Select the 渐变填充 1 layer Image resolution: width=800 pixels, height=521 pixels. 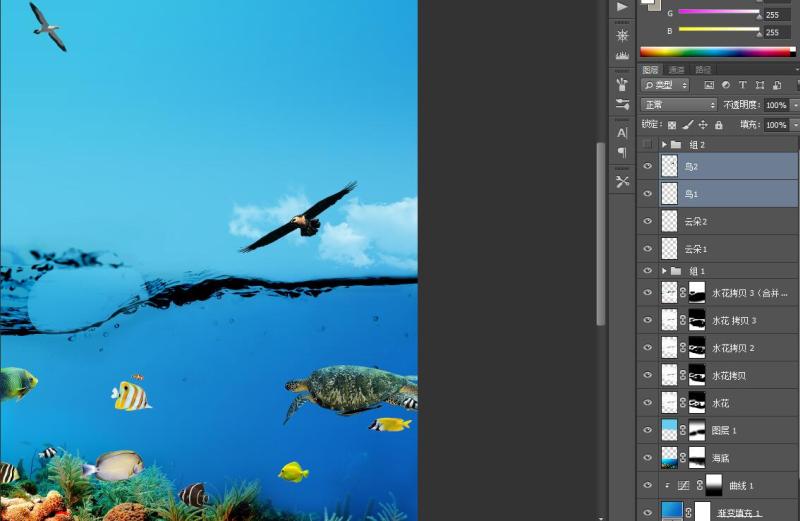coord(729,511)
